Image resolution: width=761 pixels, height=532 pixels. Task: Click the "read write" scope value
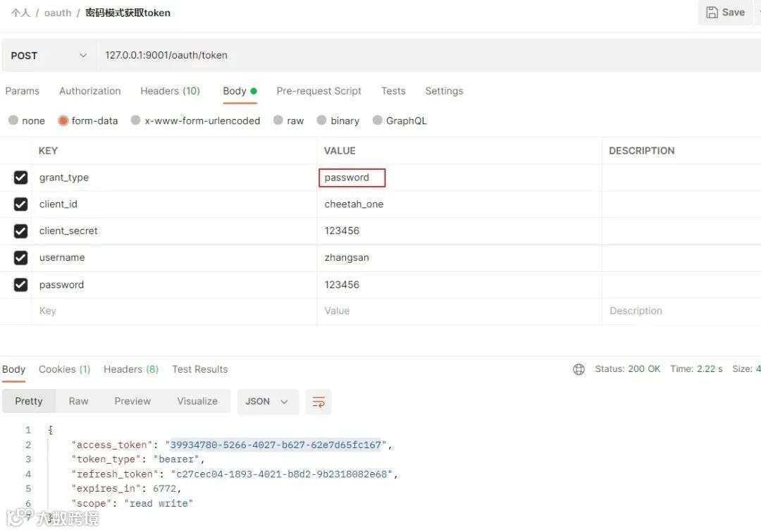coord(159,503)
